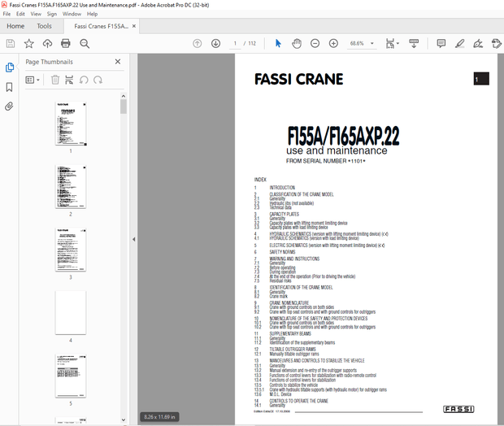Select page 1 thumbnail
The height and width of the screenshot is (426, 504).
coord(71,124)
